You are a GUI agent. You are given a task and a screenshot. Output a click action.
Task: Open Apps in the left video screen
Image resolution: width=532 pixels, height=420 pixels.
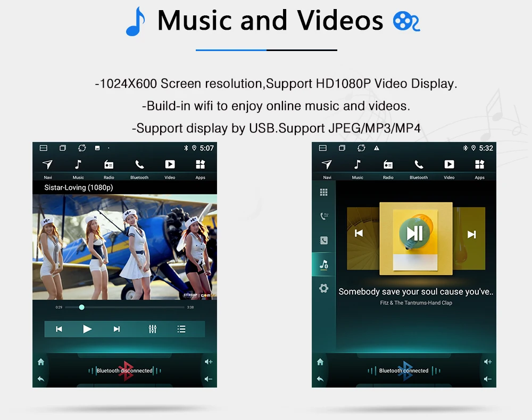click(200, 169)
